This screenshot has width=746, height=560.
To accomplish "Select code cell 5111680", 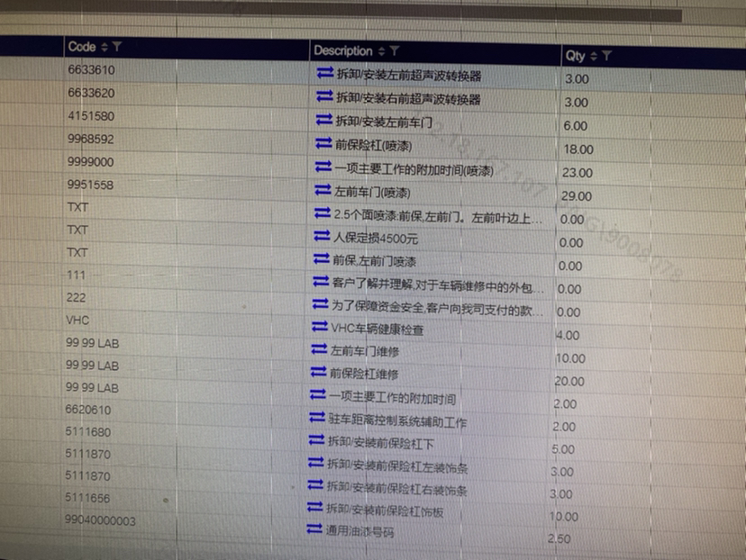I will click(x=88, y=431).
